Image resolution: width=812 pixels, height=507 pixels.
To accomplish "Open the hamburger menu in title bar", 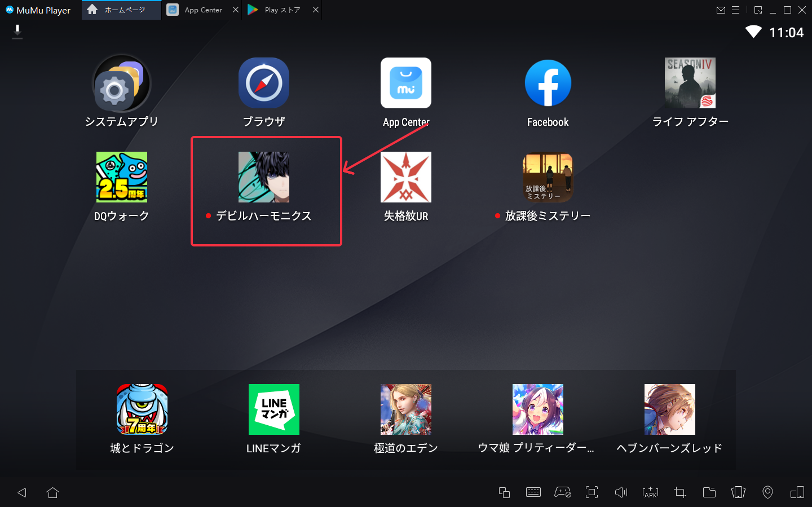I will pyautogui.click(x=736, y=10).
